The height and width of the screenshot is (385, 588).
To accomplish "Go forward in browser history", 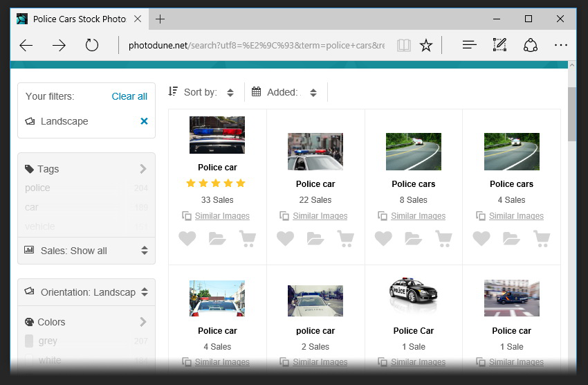I will pyautogui.click(x=59, y=46).
